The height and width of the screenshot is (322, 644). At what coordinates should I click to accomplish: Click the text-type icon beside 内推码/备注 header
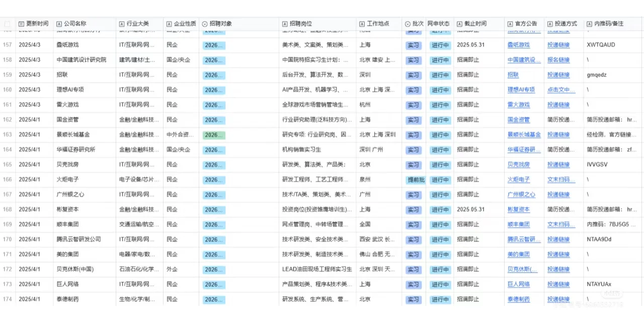coord(589,24)
